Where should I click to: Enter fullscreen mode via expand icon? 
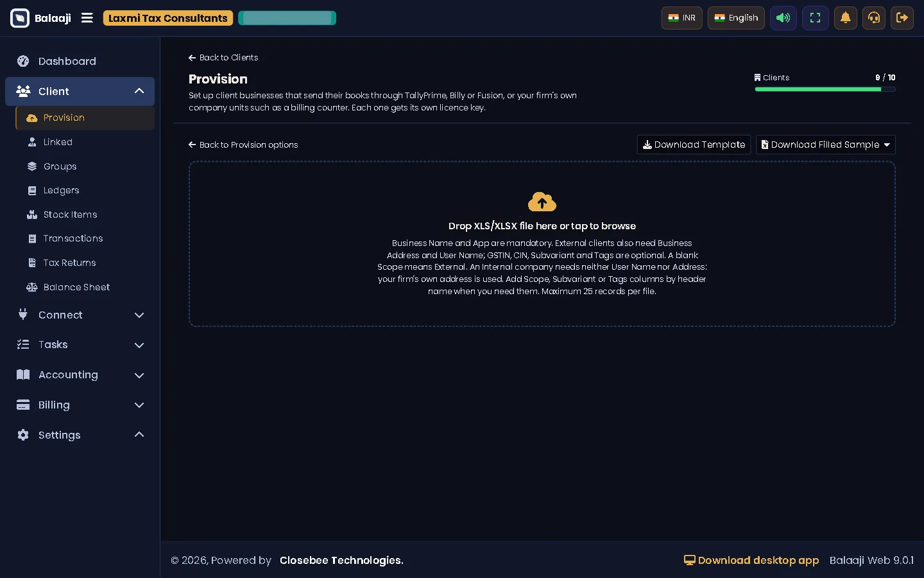click(x=816, y=18)
